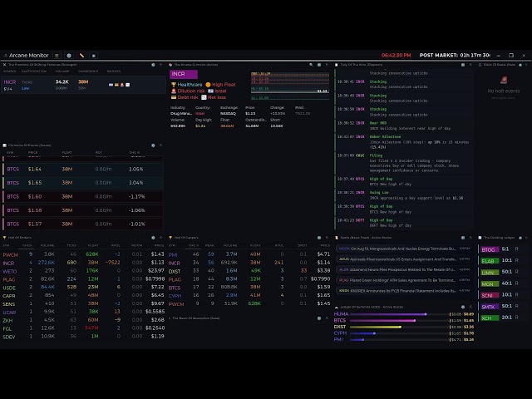Click the trophy icon beside Healthcare tag

pos(174,85)
